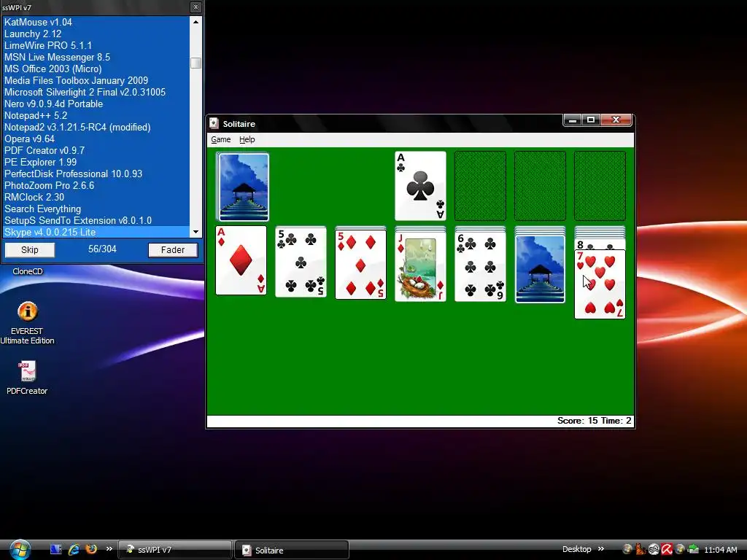Click the Five of Clubs card
This screenshot has height=560, width=747.
pos(301,262)
